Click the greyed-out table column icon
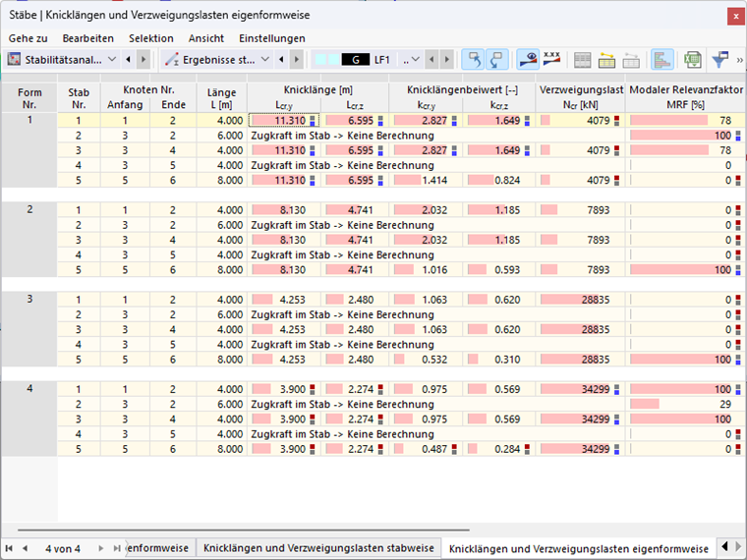The height and width of the screenshot is (560, 747). click(x=631, y=60)
